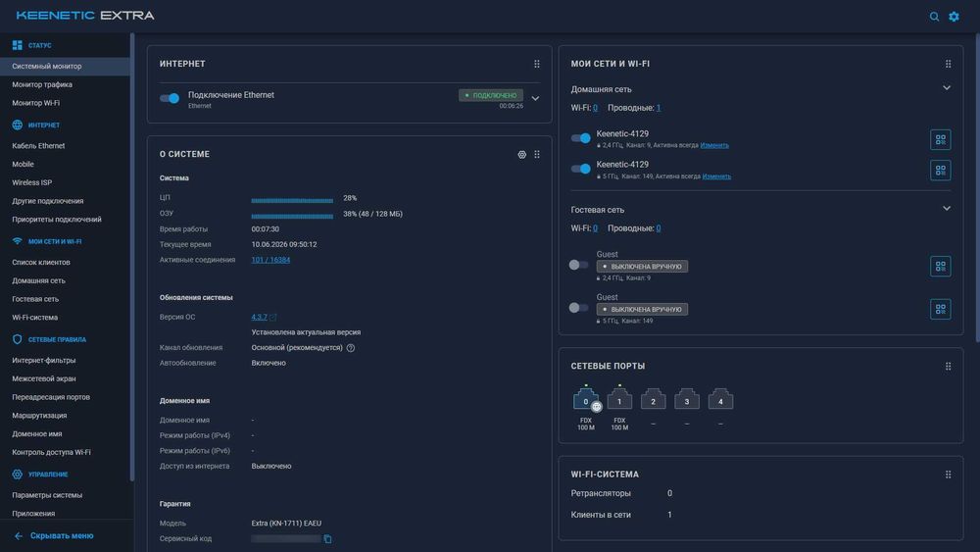This screenshot has width=980, height=552.
Task: Click Изменить for Keenetic-4129 5 ГГц
Action: coord(716,176)
